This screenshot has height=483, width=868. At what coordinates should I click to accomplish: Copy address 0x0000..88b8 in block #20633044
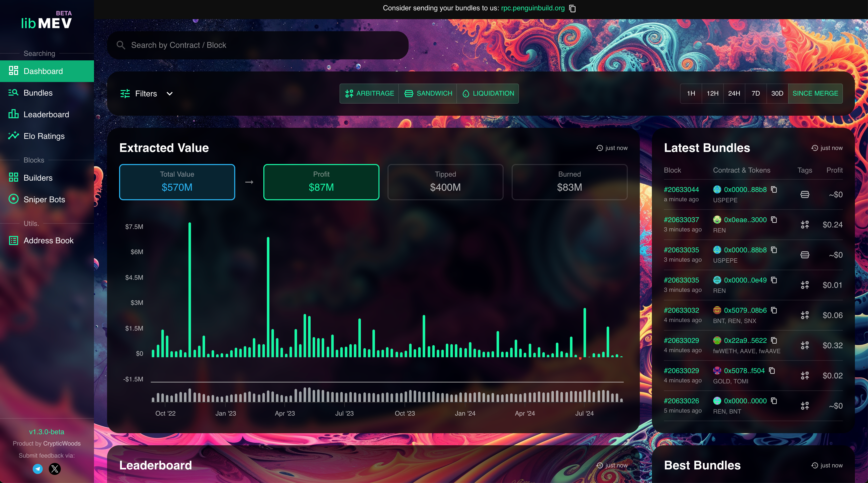(774, 190)
